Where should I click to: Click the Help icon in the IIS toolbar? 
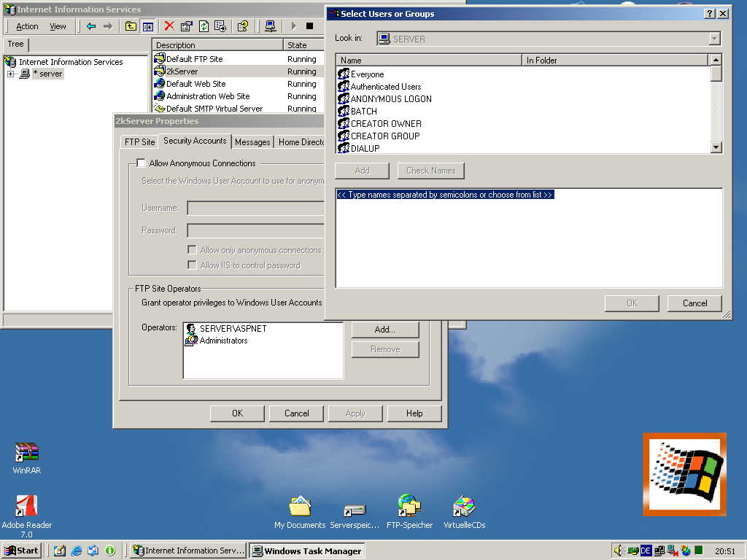(x=243, y=26)
